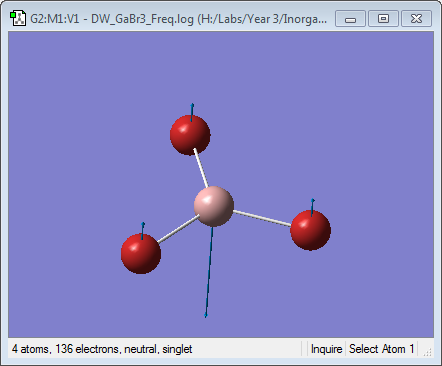Click the long blue displacement vector below gallium

pos(209,272)
